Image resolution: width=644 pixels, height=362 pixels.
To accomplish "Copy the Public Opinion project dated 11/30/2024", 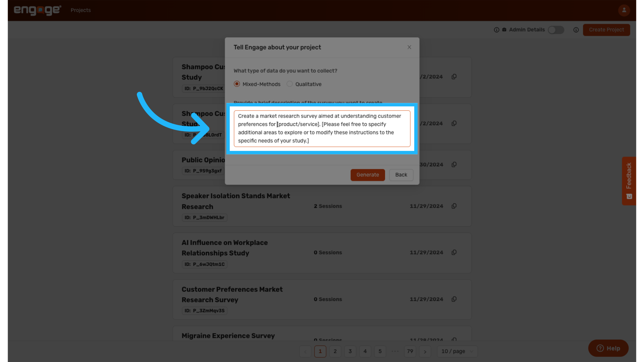I will [x=454, y=165].
